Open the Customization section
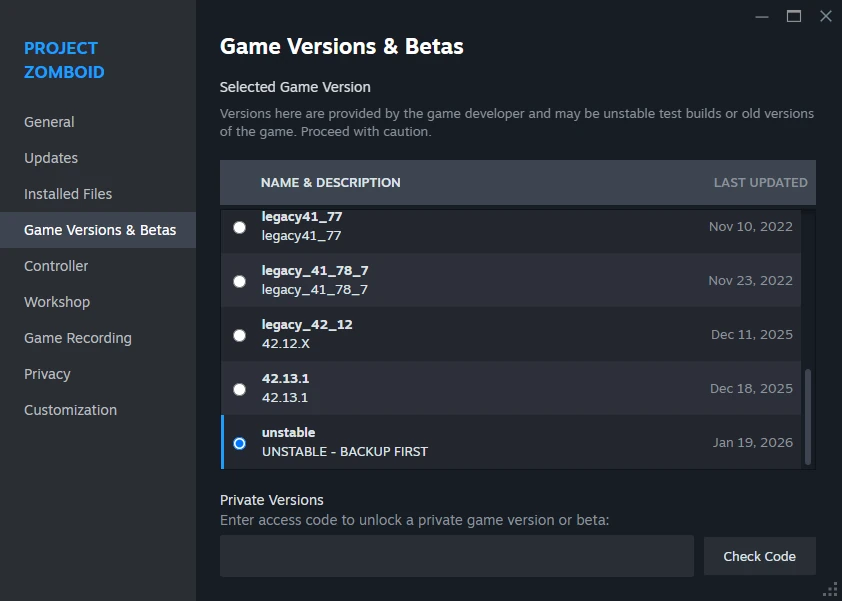The width and height of the screenshot is (842, 601). (x=70, y=410)
